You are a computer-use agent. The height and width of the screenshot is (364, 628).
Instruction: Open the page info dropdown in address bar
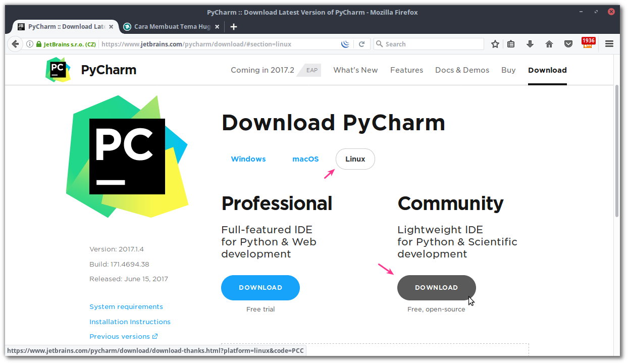click(30, 44)
